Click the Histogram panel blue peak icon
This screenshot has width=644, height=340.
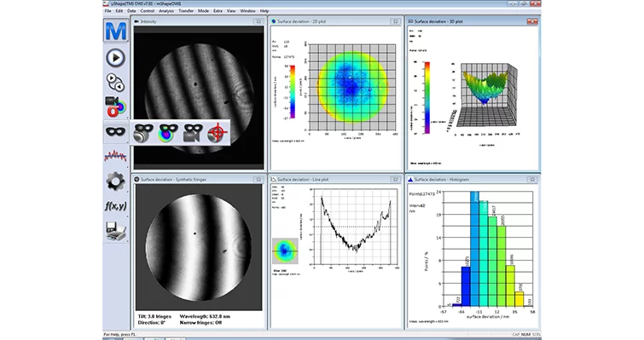410,179
